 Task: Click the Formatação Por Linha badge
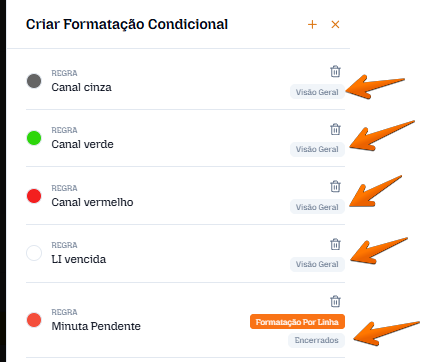(x=297, y=322)
